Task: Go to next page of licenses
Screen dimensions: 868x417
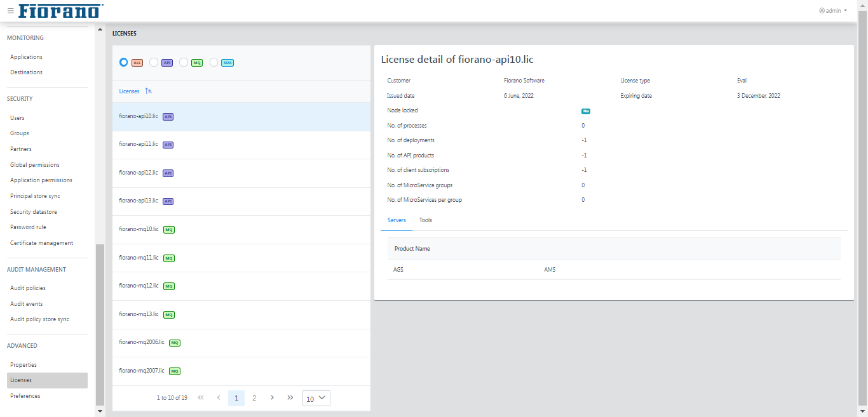Action: pos(272,398)
